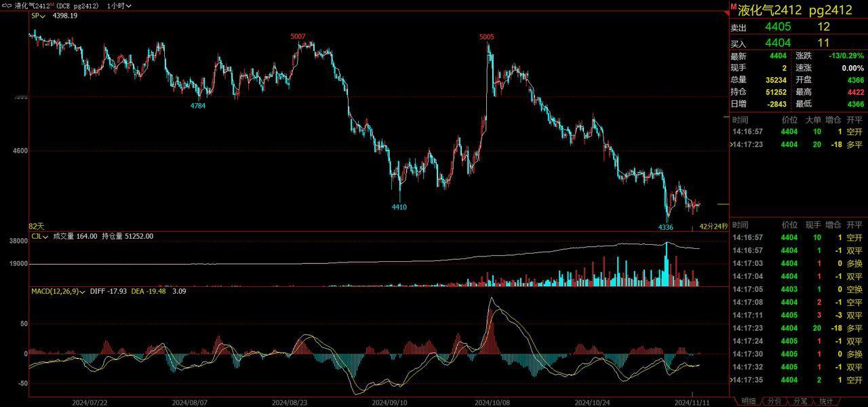Image resolution: width=868 pixels, height=407 pixels.
Task: Click the 2024/11/11 date on time axis
Action: (x=692, y=402)
